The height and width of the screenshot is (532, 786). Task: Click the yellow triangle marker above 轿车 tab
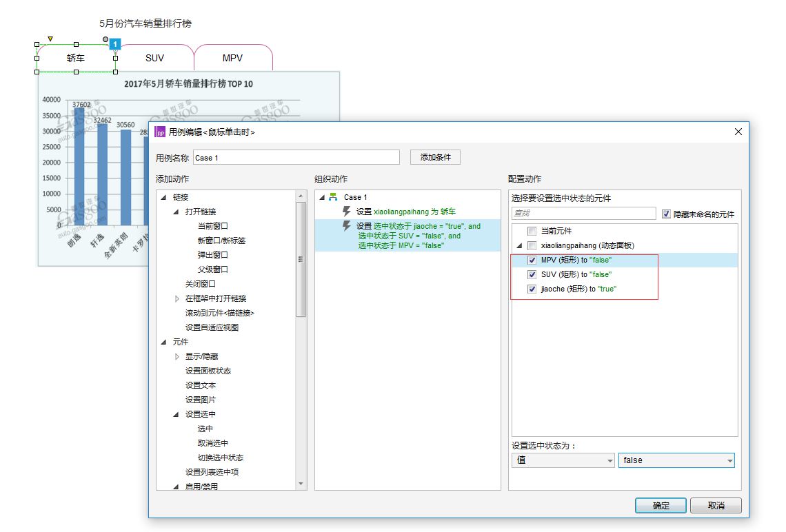pos(50,39)
